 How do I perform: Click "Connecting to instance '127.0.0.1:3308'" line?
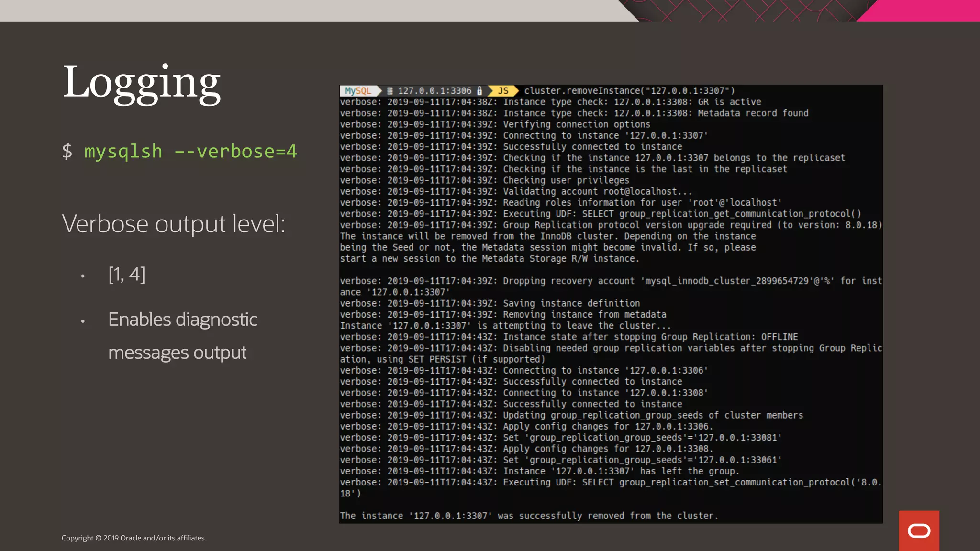click(x=524, y=393)
